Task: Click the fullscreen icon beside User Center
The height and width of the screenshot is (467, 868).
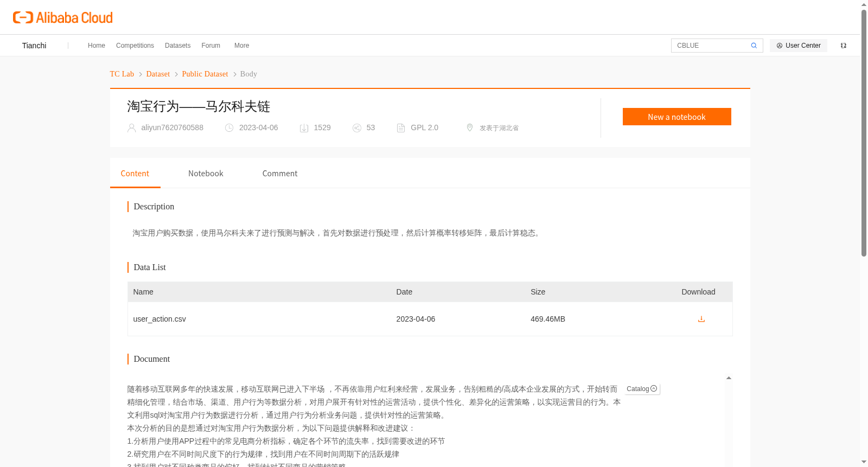Action: tap(844, 46)
